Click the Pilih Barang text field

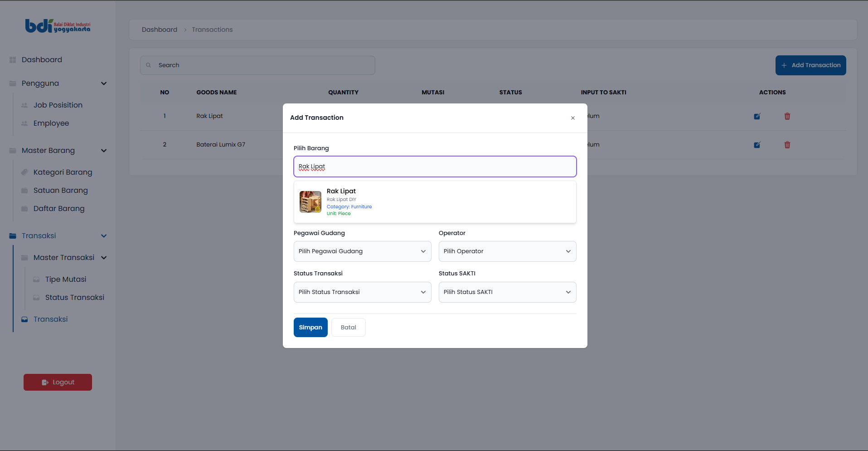coord(435,167)
